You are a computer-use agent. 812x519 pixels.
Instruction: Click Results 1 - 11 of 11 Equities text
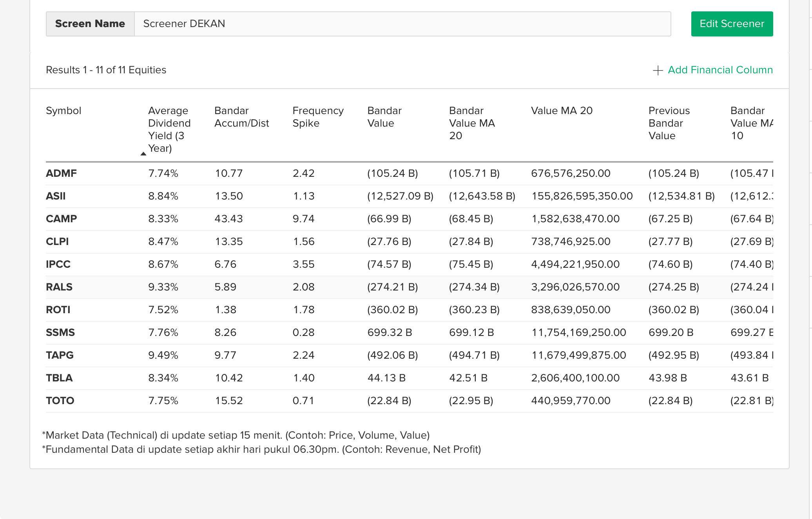click(106, 70)
